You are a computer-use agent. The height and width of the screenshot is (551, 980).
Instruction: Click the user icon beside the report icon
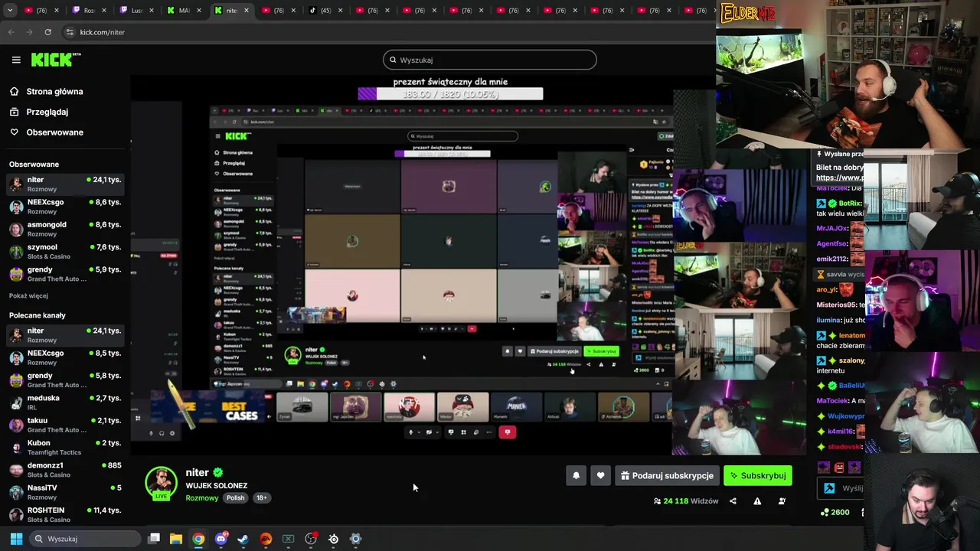tap(782, 501)
